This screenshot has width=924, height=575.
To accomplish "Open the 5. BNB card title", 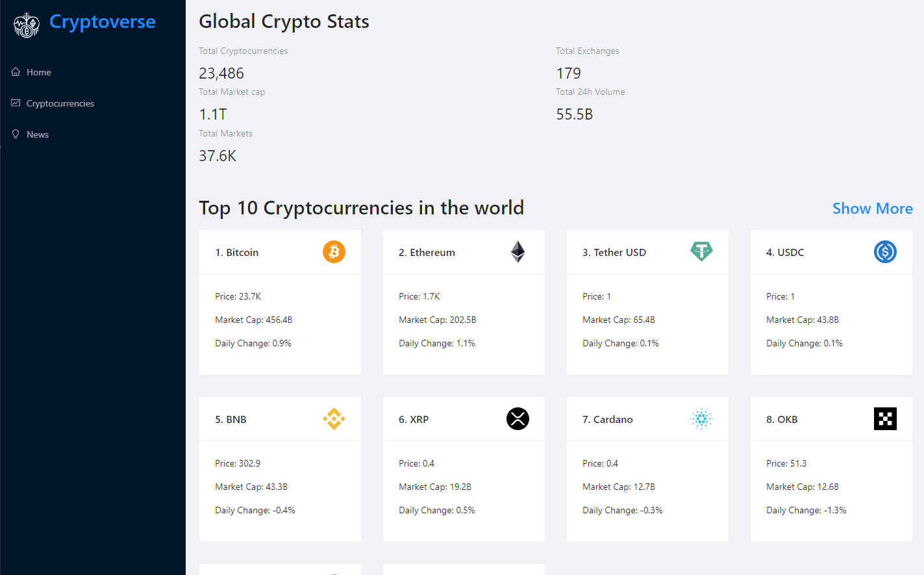I will coord(231,419).
